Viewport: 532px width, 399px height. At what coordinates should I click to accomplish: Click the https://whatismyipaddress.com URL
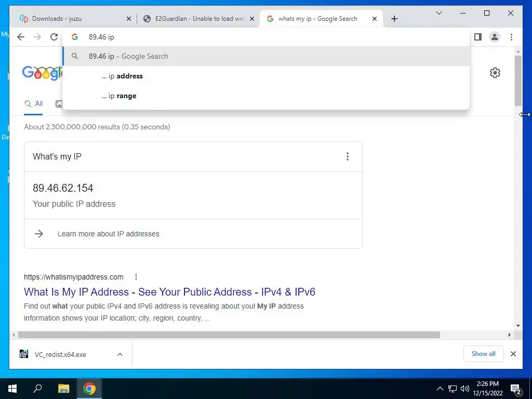pos(74,277)
